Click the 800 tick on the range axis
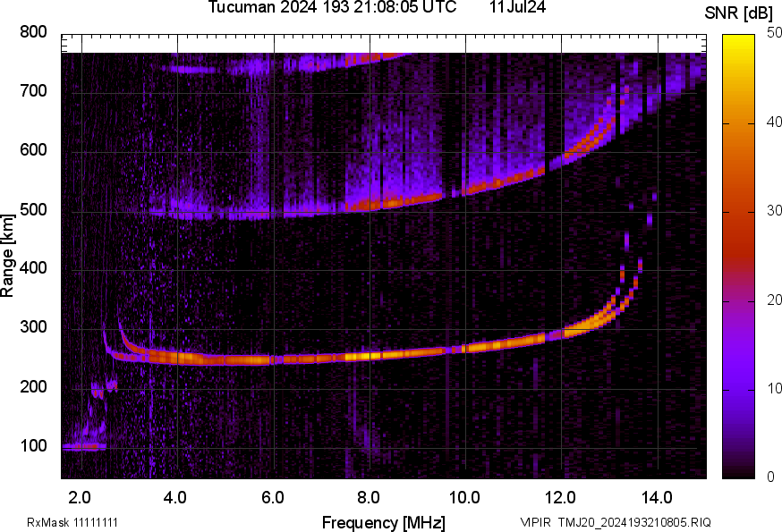Screen dimensions: 782x532 click(33, 32)
